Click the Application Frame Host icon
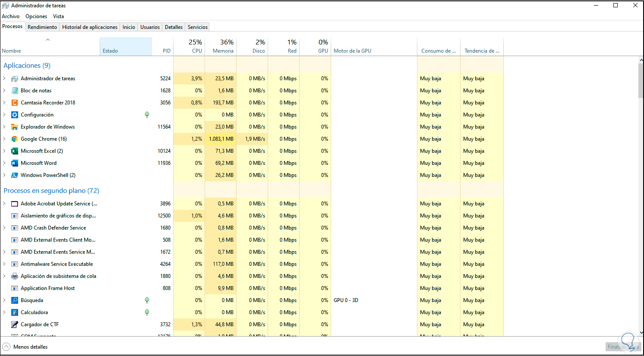The height and width of the screenshot is (356, 644). tap(15, 288)
